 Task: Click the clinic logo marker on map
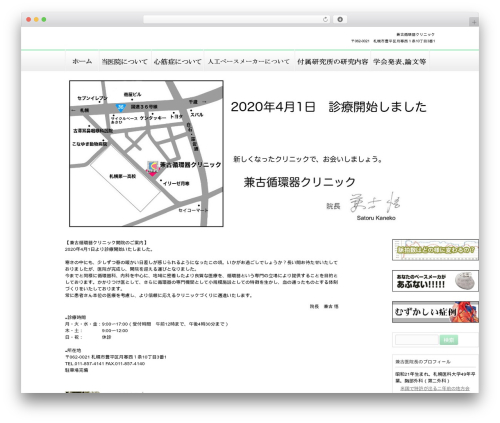tap(153, 166)
